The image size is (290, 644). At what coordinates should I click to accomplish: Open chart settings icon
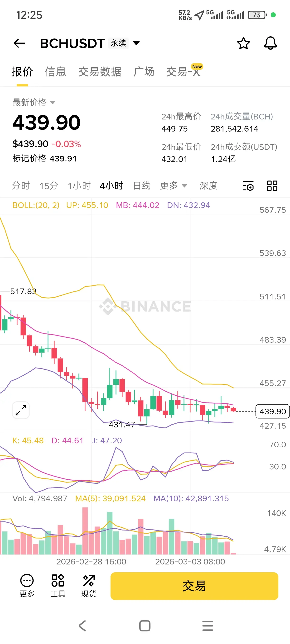(248, 186)
